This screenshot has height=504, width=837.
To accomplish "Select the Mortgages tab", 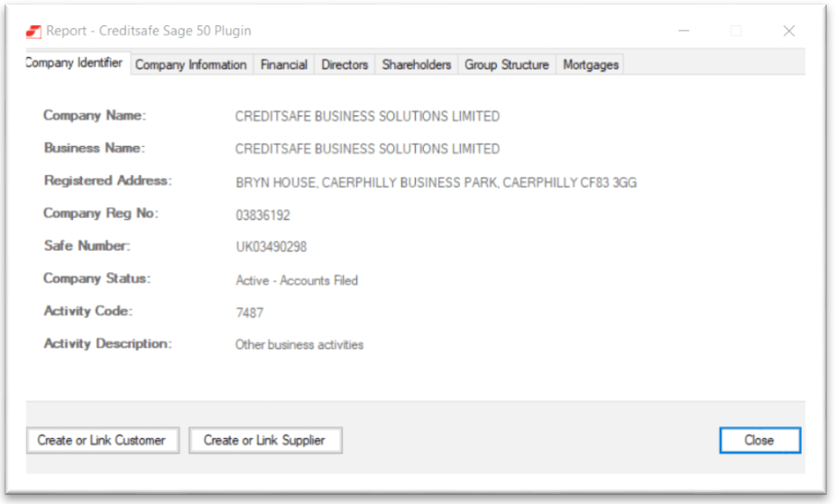I will (591, 65).
